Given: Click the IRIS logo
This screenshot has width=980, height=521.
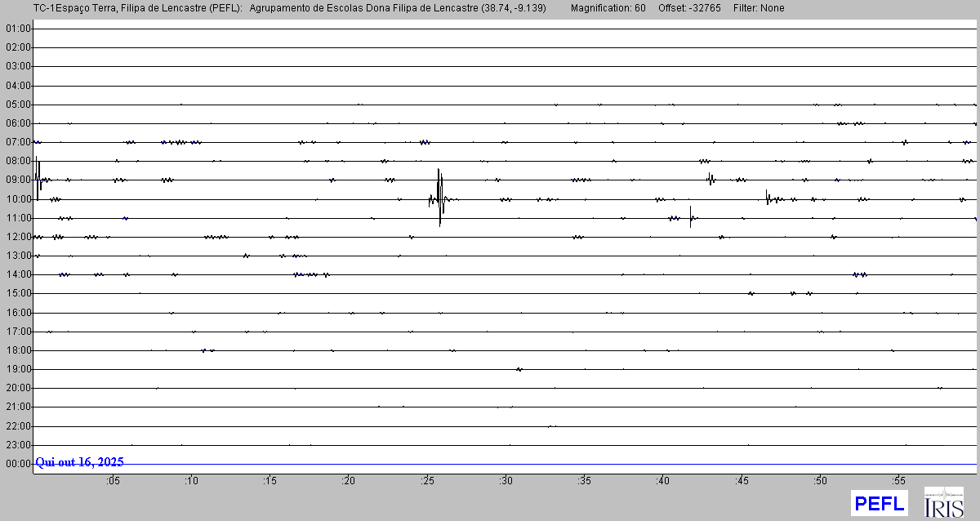Looking at the screenshot, I should [944, 503].
